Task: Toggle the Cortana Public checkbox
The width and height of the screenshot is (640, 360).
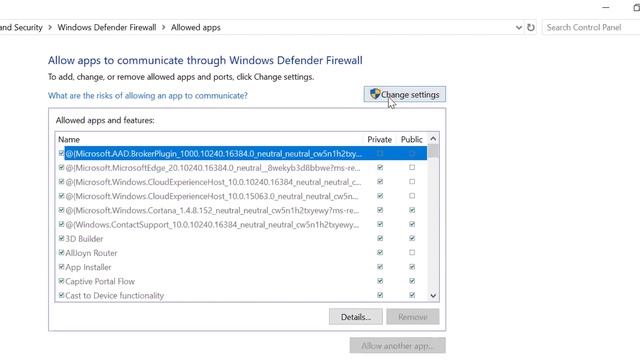Action: click(412, 210)
